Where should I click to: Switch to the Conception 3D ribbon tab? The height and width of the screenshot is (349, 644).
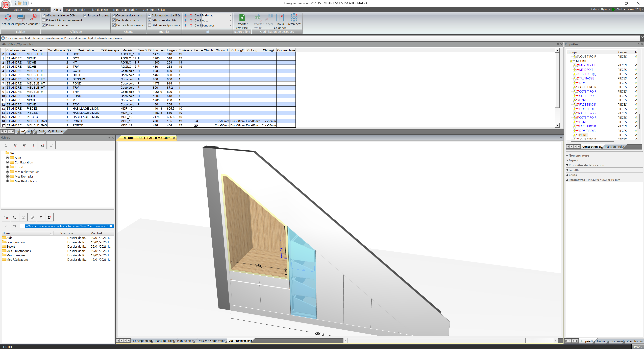tap(37, 10)
